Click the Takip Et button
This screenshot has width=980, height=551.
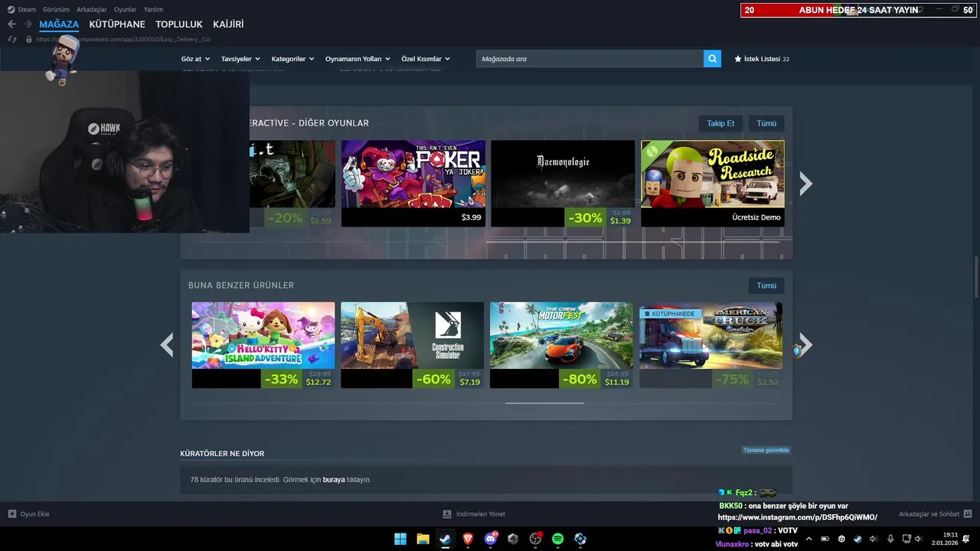720,123
